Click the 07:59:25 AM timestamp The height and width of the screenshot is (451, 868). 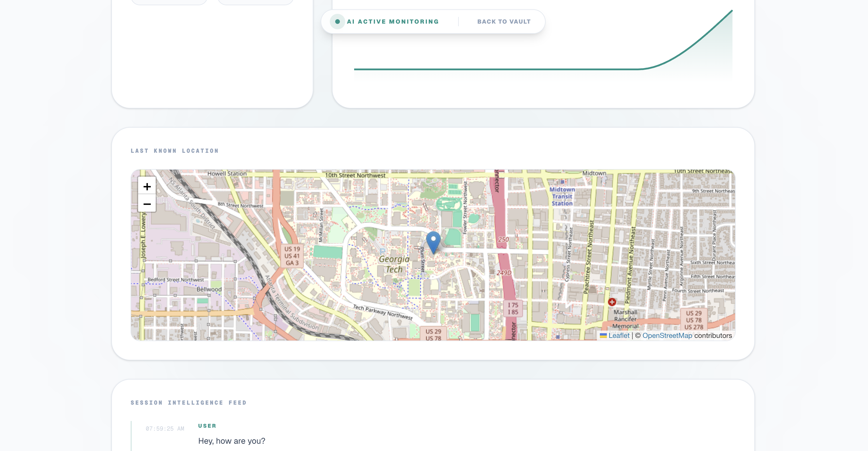165,429
